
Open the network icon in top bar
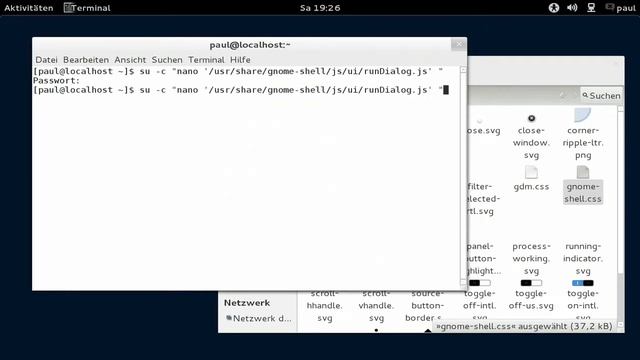point(591,8)
